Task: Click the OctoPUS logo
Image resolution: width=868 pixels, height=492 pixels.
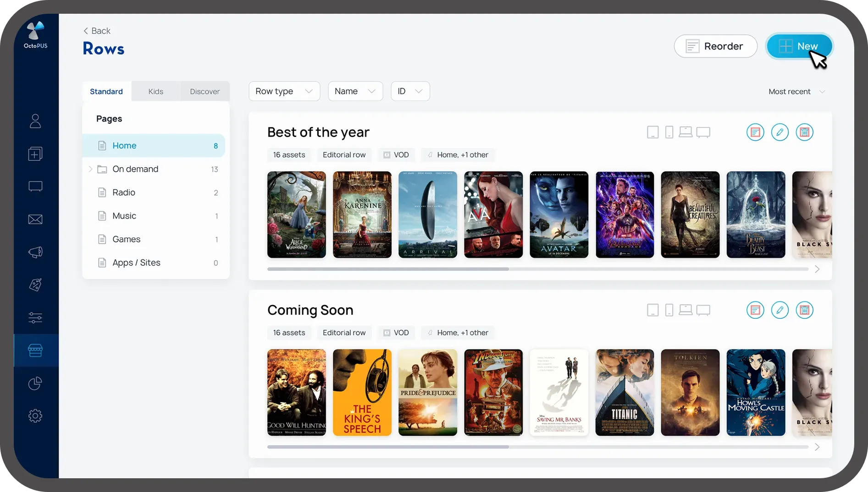Action: click(36, 35)
